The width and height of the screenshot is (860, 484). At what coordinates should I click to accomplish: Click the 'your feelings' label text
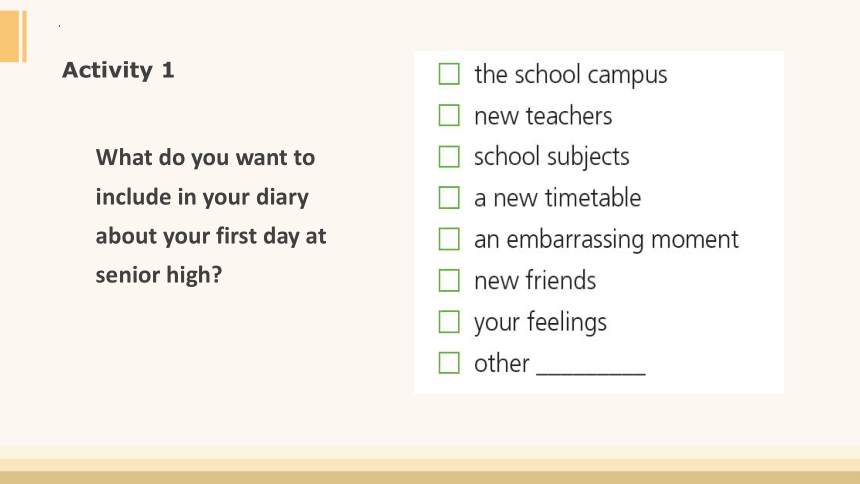tap(540, 322)
